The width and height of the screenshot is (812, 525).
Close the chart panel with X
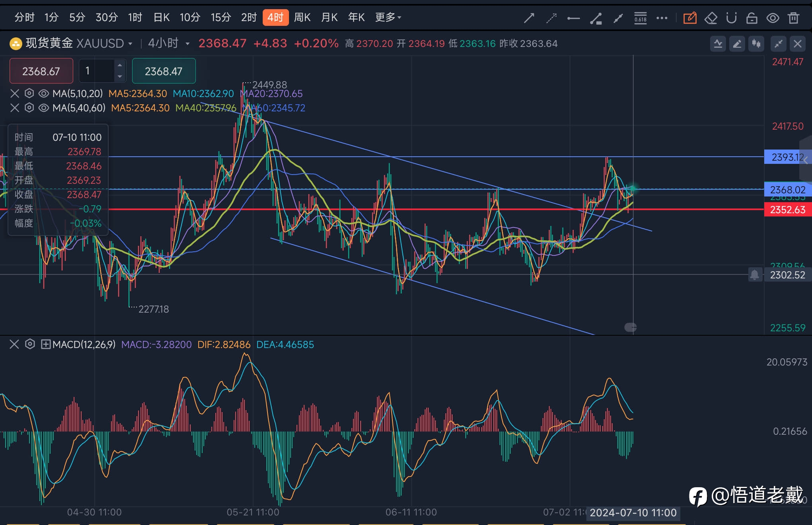798,44
